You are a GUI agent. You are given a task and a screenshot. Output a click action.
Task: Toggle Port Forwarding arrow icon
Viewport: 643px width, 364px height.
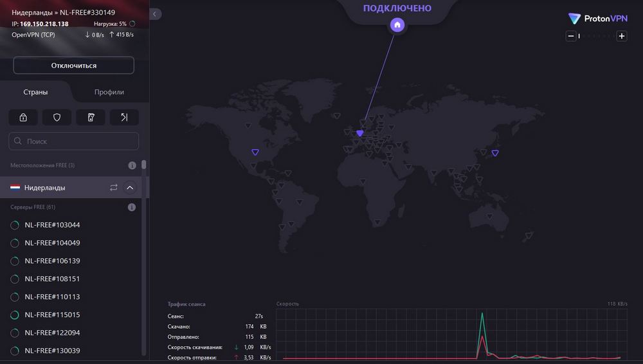click(x=124, y=117)
